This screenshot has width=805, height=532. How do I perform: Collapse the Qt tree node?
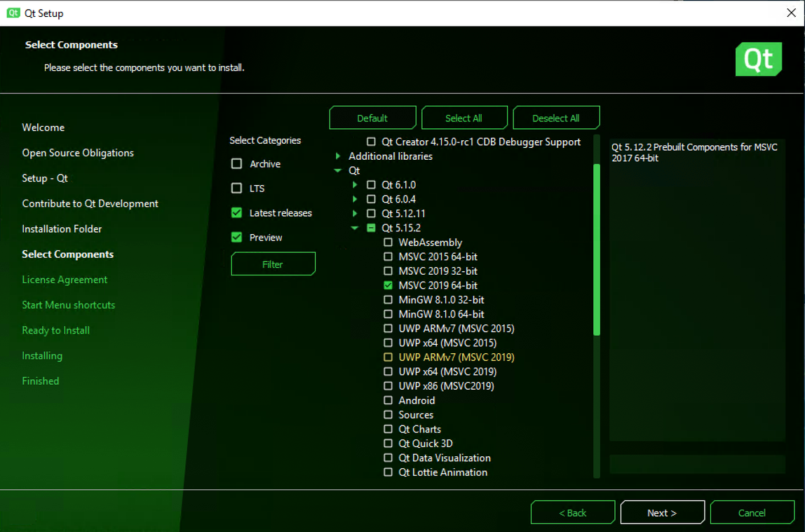coord(338,170)
